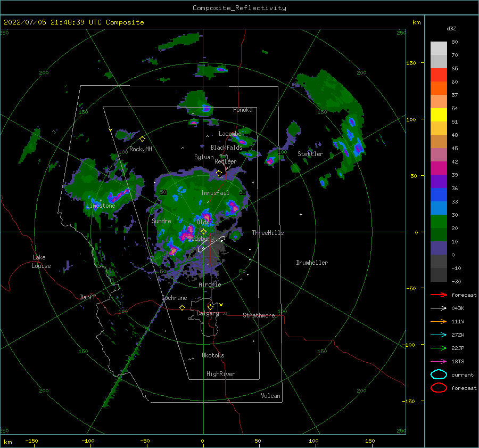This screenshot has height=448, width=479.
Task: Click the intense storm cell near Didsbury
Action: pos(187,232)
